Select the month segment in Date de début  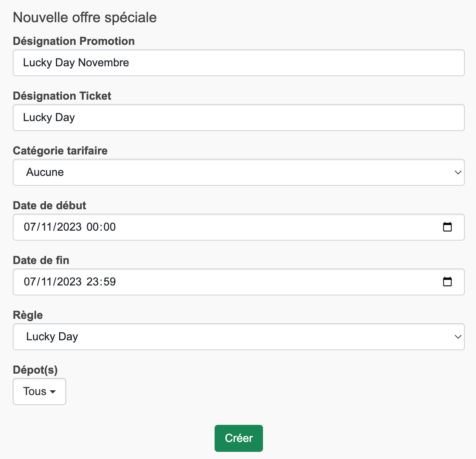[46, 227]
